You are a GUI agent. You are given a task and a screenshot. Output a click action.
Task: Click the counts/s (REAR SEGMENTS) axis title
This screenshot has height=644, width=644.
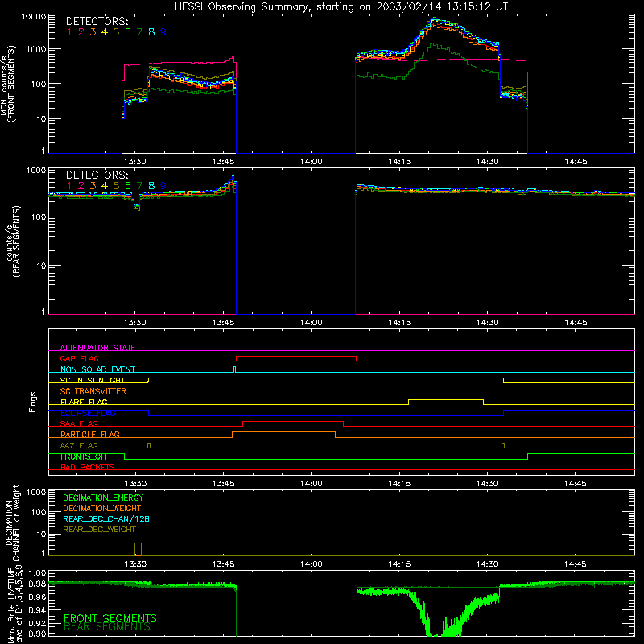click(x=13, y=242)
